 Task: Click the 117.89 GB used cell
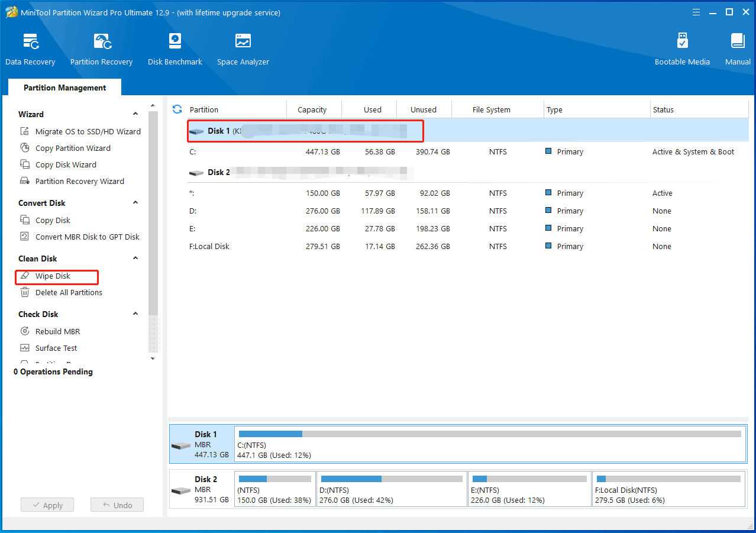click(378, 211)
